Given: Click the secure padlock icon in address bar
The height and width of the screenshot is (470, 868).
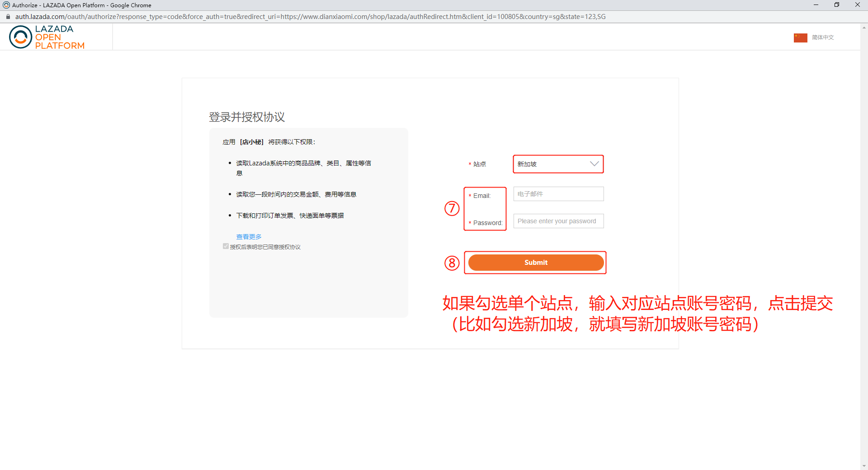Looking at the screenshot, I should [x=8, y=16].
